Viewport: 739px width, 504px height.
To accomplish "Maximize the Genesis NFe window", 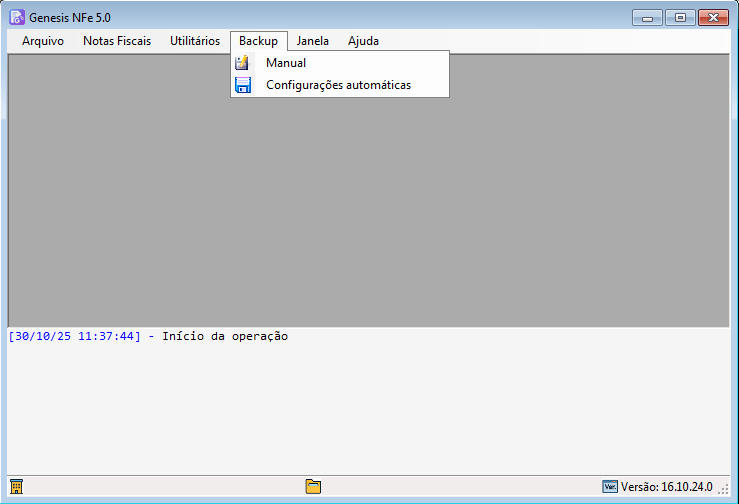I will (680, 18).
